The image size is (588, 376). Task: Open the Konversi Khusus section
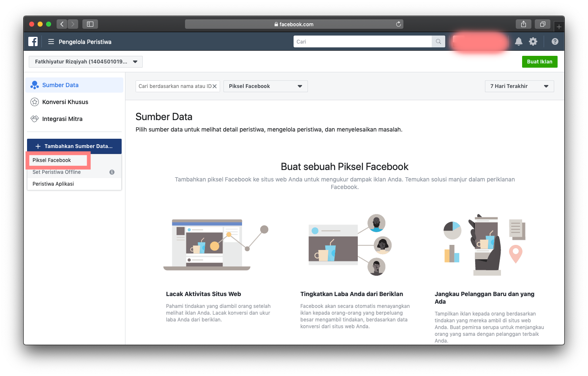click(x=74, y=102)
